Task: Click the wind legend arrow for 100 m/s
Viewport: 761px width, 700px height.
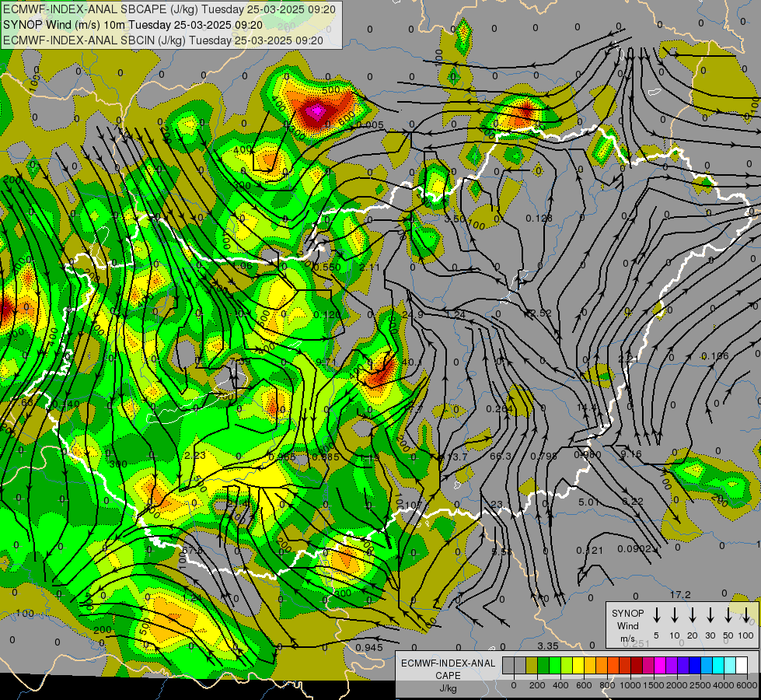Action: 746,614
